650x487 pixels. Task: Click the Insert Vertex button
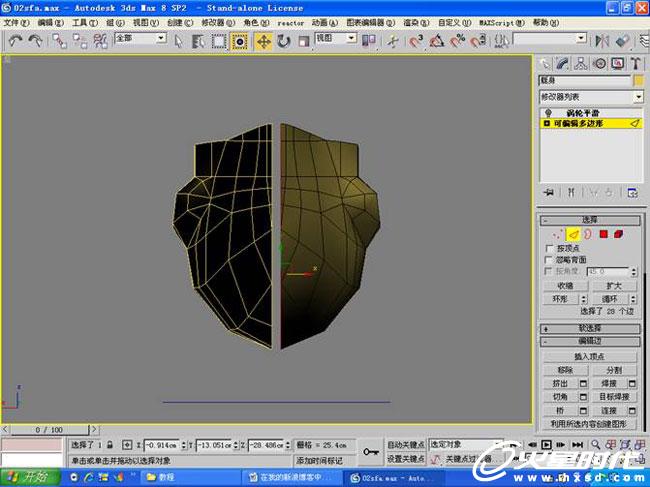point(590,356)
